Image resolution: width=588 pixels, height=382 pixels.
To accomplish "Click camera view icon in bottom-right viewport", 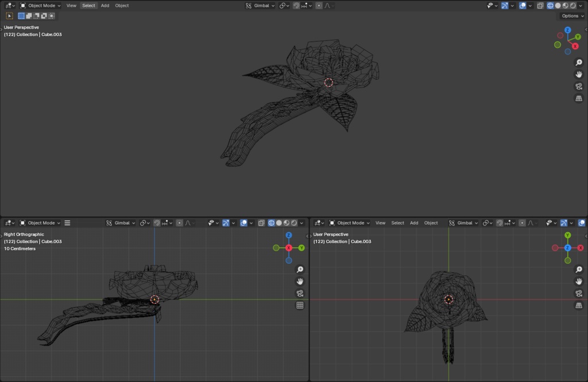I will coord(579,294).
